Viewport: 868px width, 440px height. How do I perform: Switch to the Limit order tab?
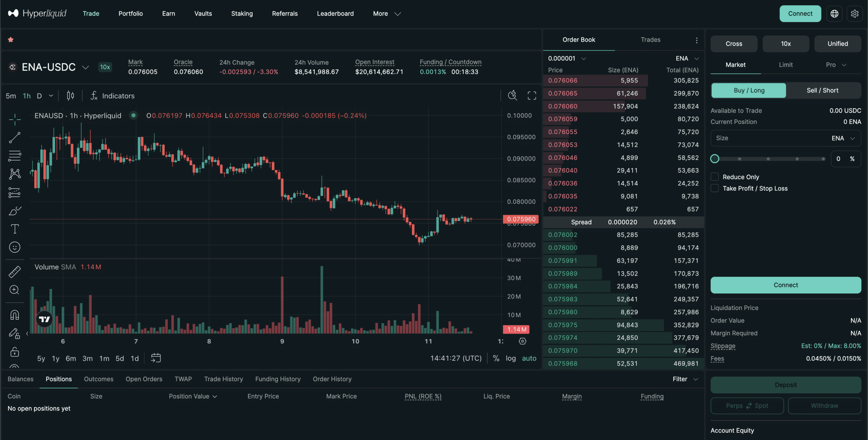tap(786, 65)
